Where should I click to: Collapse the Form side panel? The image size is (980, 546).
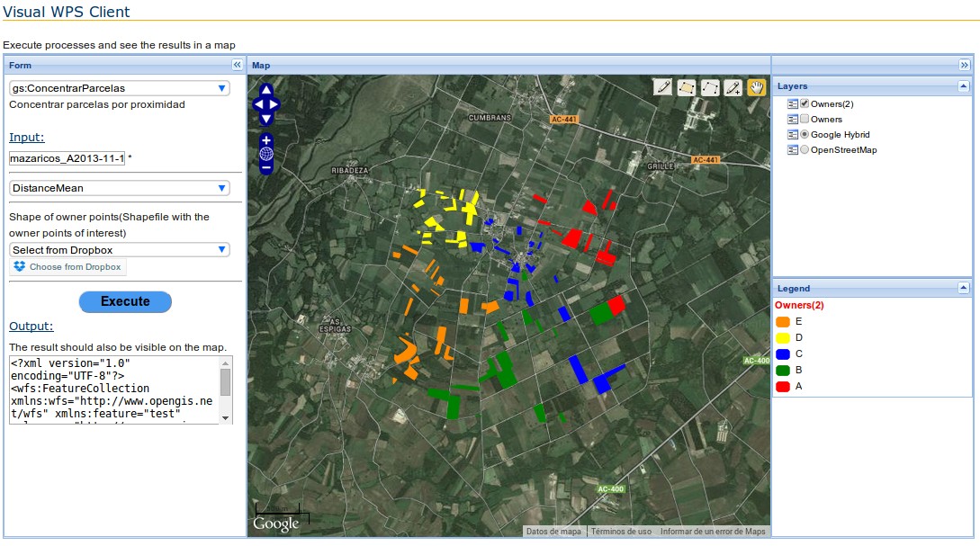[237, 65]
